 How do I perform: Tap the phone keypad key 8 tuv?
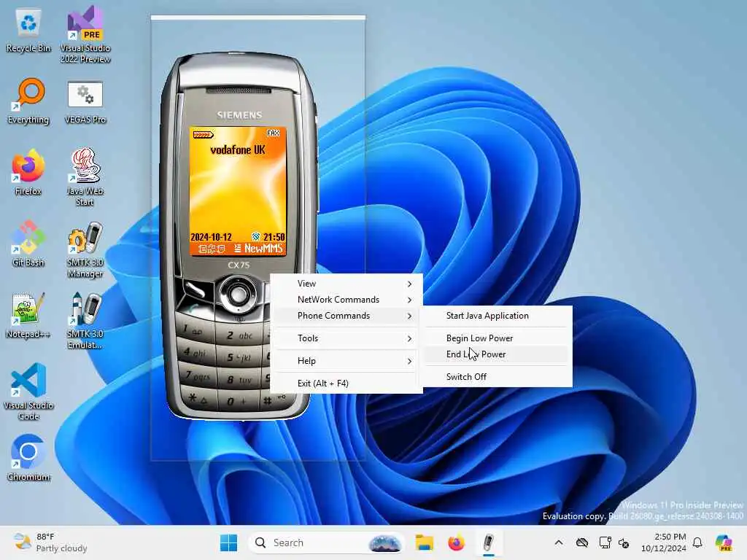point(239,379)
